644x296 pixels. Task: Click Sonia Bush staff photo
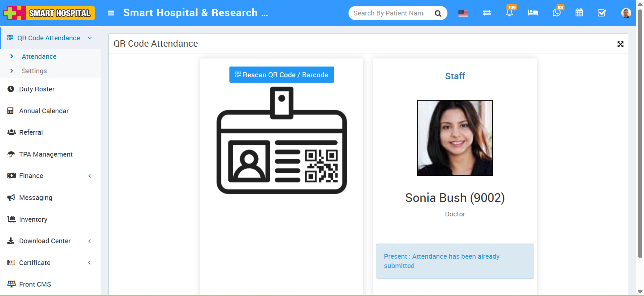455,138
